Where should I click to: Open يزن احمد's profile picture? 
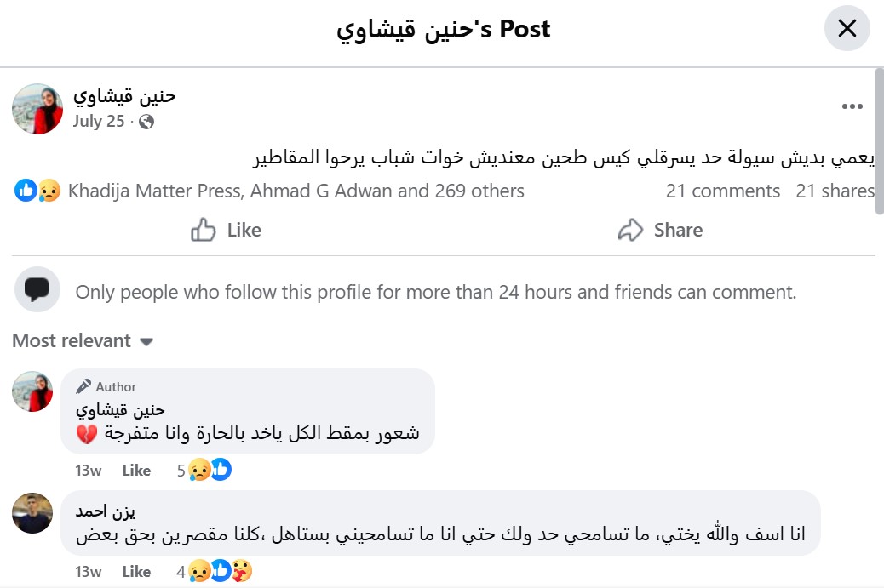(32, 513)
